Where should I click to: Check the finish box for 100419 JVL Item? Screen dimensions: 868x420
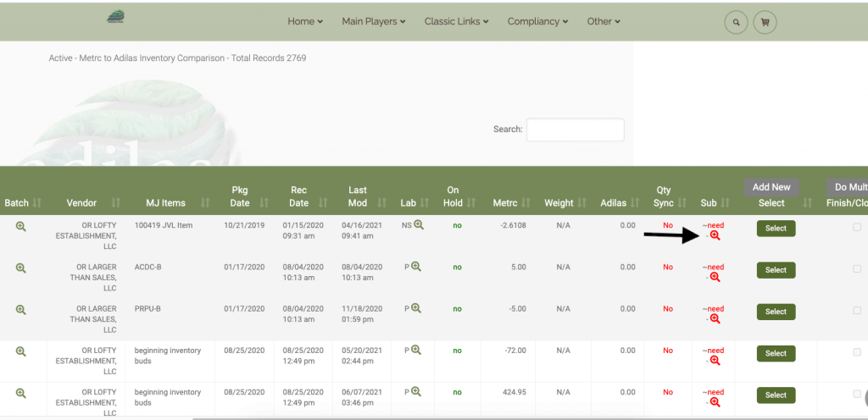click(857, 227)
